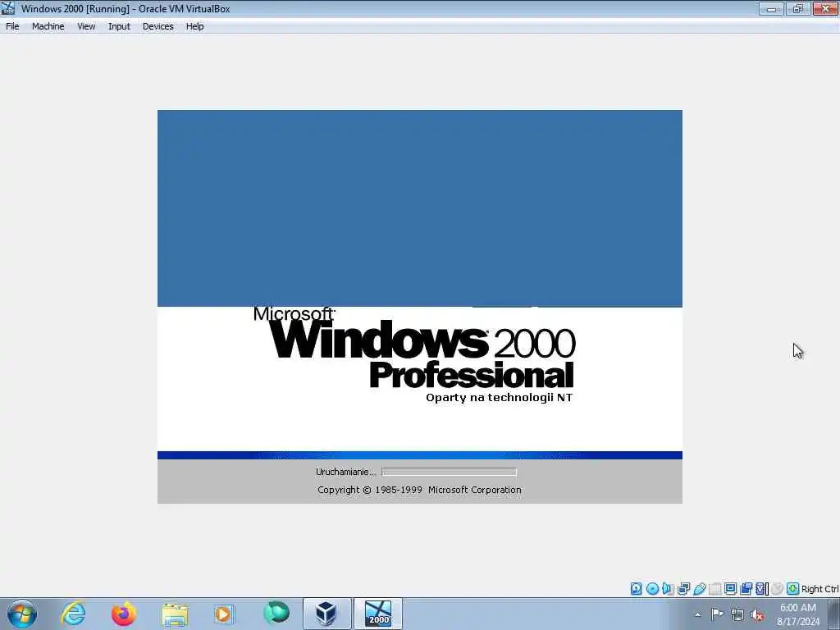This screenshot has height=630, width=840.
Task: Open the Action Center flag icon
Action: (717, 614)
